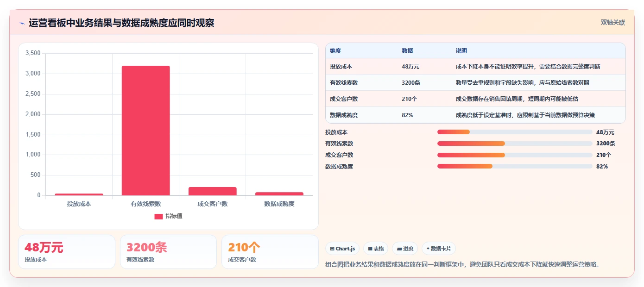
Task: Select the 48万元 投放成本 stat card
Action: [x=67, y=252]
